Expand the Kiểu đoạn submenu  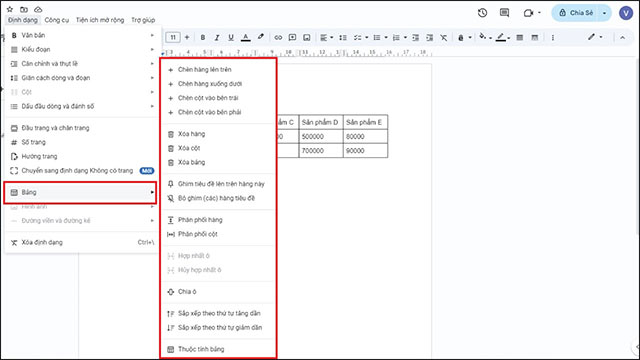pyautogui.click(x=82, y=49)
